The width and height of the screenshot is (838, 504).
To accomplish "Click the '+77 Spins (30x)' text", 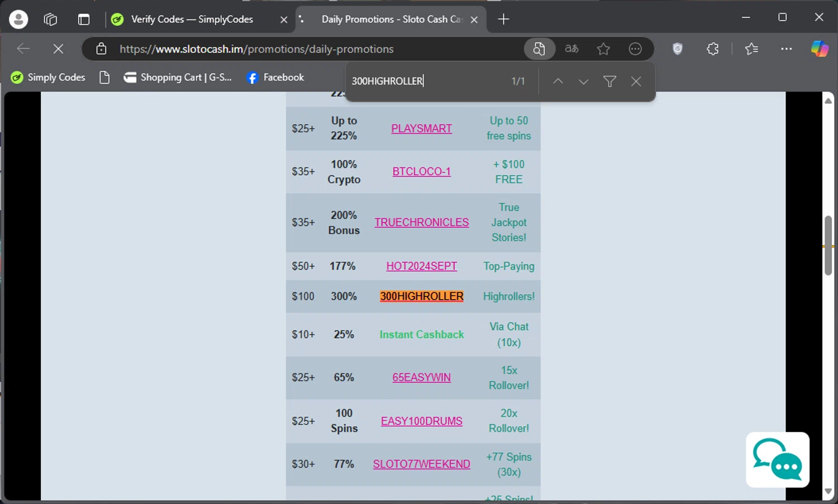I will (x=509, y=464).
